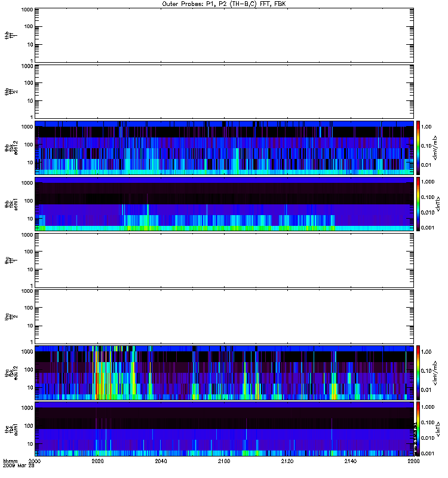The image size is (448, 478).
Task: Click the '2120' time tick label
Action: (287, 461)
